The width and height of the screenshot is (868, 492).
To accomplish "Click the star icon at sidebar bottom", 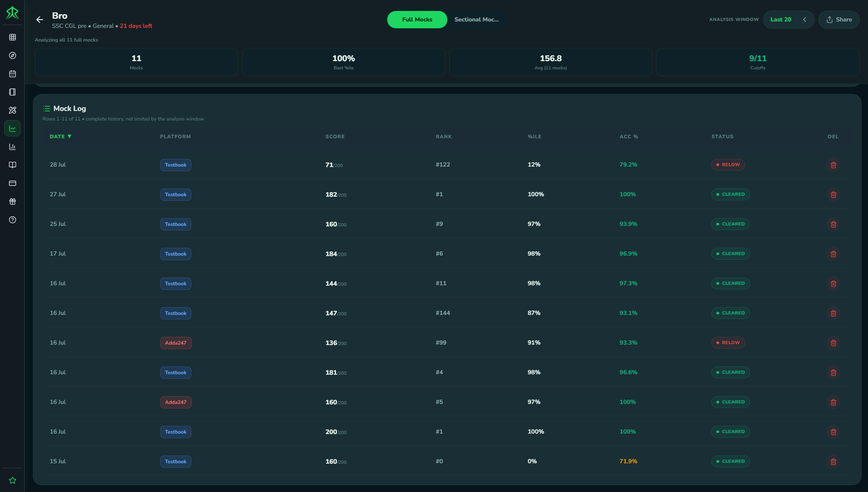I will point(12,480).
